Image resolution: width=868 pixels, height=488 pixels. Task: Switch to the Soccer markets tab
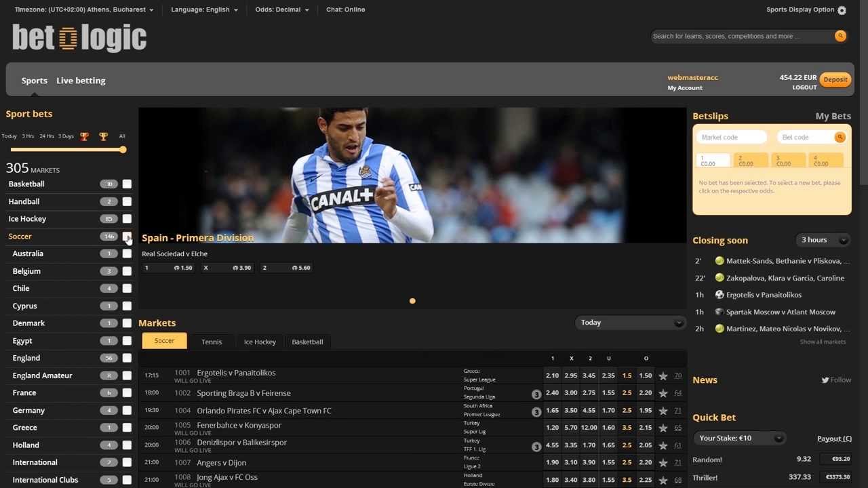(164, 341)
